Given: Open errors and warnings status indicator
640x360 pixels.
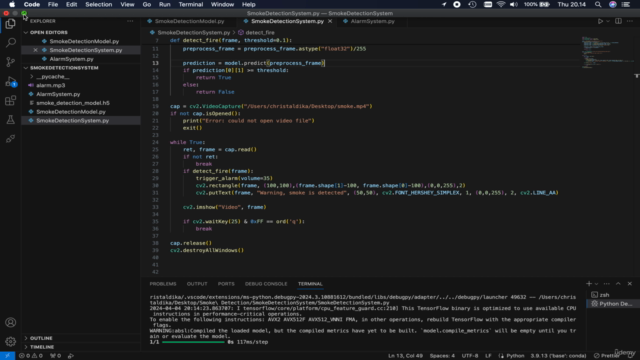Looking at the screenshot, I should tap(31, 356).
